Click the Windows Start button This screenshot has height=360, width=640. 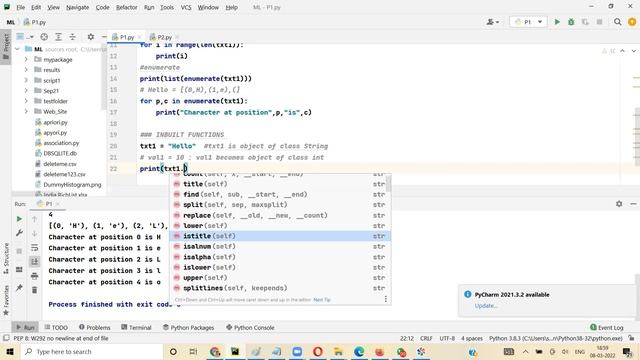click(10, 351)
